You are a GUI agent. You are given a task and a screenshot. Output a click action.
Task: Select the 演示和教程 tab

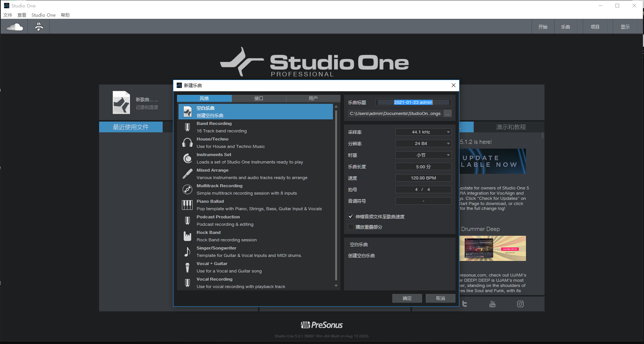click(511, 127)
